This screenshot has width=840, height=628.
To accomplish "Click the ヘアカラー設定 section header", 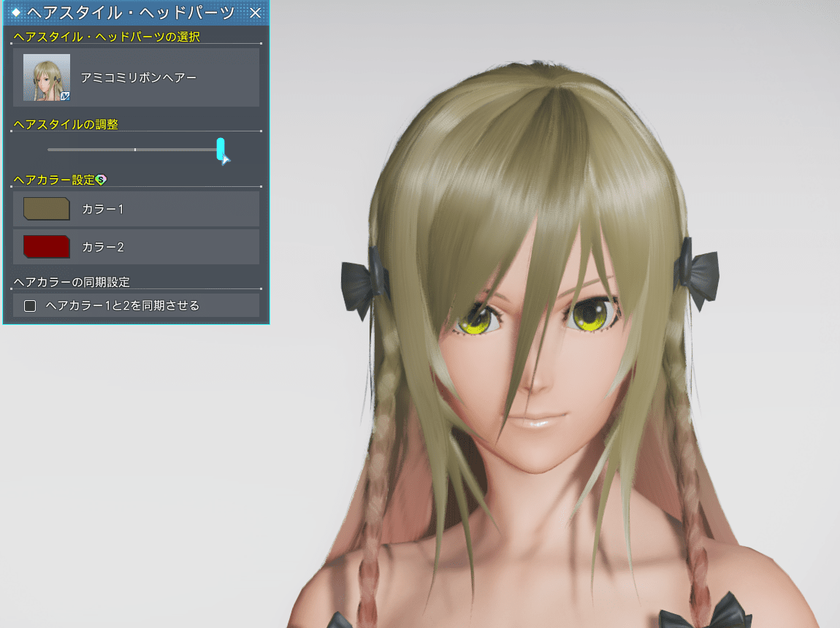I will coord(54,180).
